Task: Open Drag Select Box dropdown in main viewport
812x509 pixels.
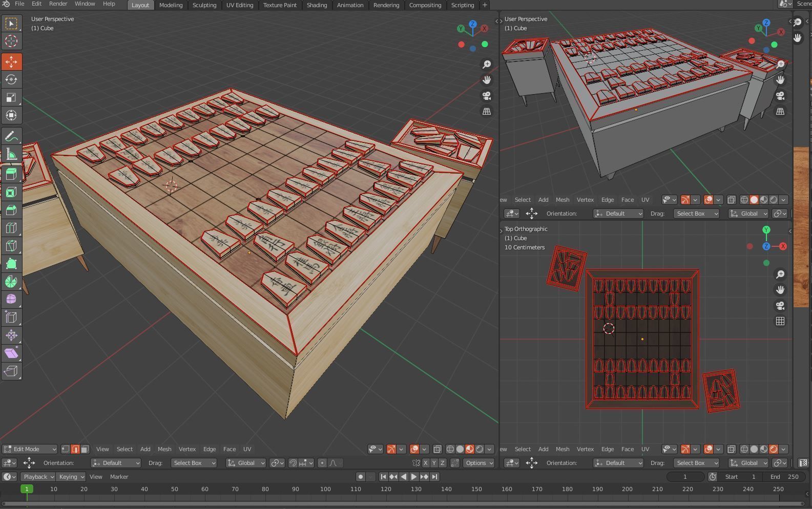Action: tap(194, 463)
